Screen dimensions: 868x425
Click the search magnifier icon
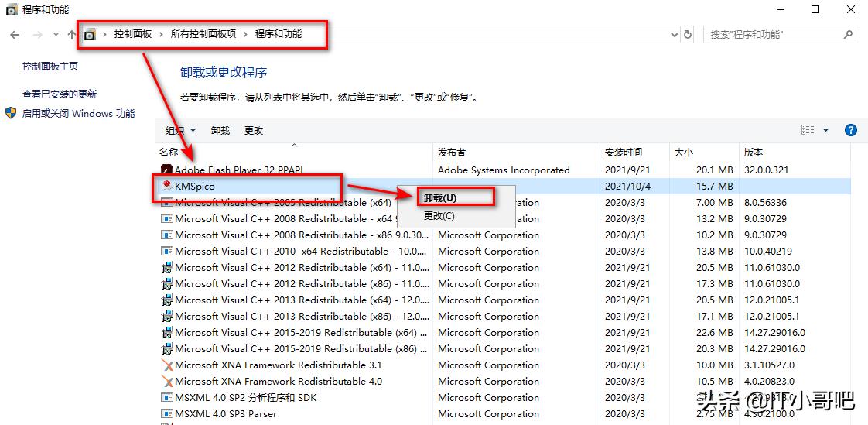coord(848,34)
